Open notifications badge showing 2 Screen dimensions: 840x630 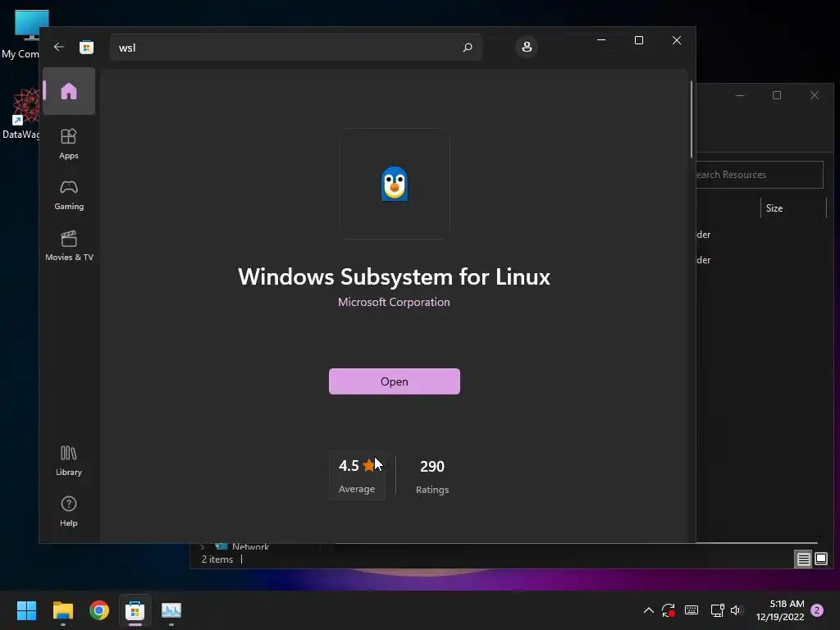[817, 610]
